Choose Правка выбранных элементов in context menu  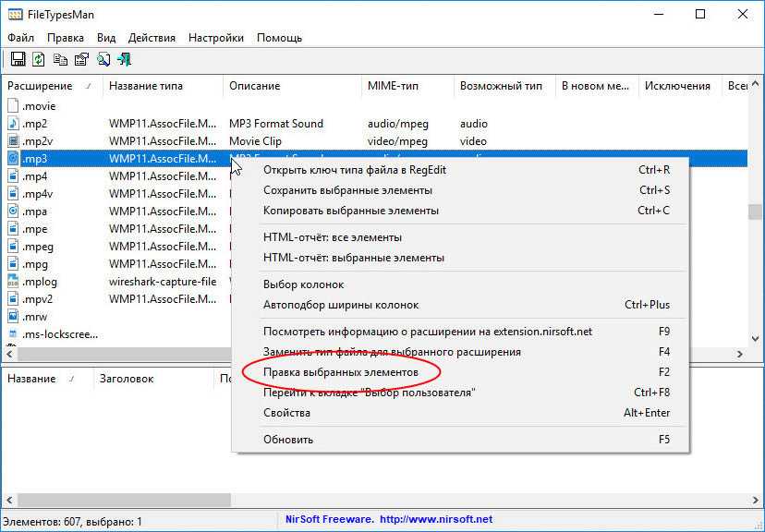(340, 372)
